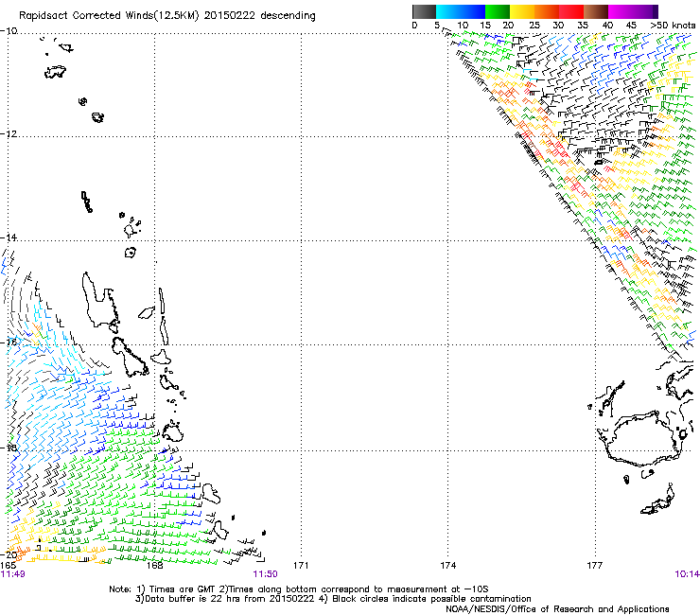The width and height of the screenshot is (700, 615).
Task: Click the large Vanuatu island west of 168
Action: tap(100, 300)
